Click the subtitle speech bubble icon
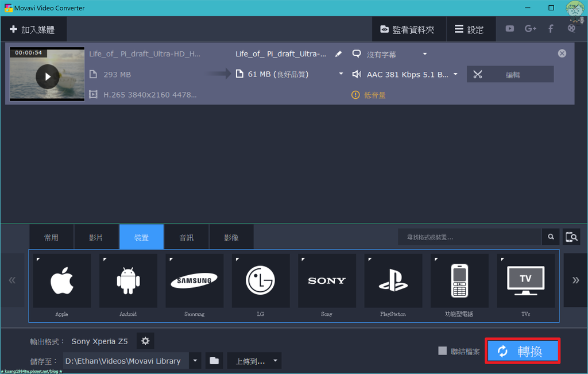Viewport: 588px width, 374px height. pos(356,54)
